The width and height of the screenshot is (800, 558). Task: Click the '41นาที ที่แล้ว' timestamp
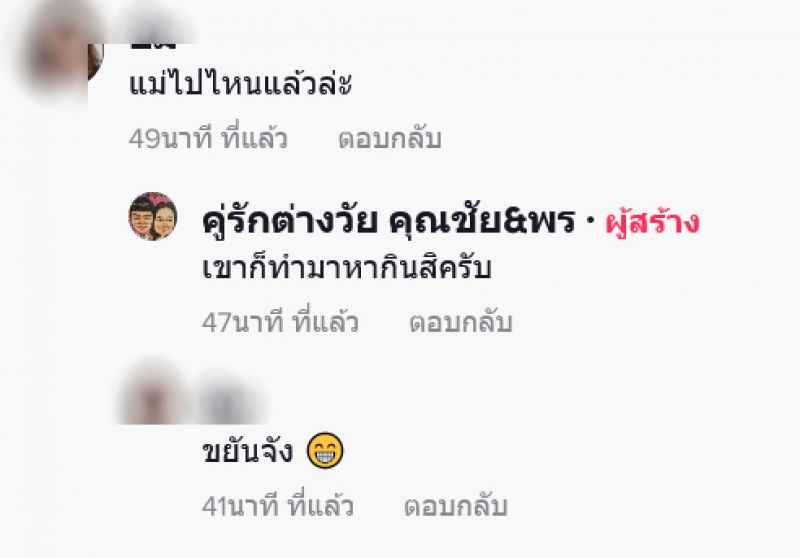pos(278,505)
